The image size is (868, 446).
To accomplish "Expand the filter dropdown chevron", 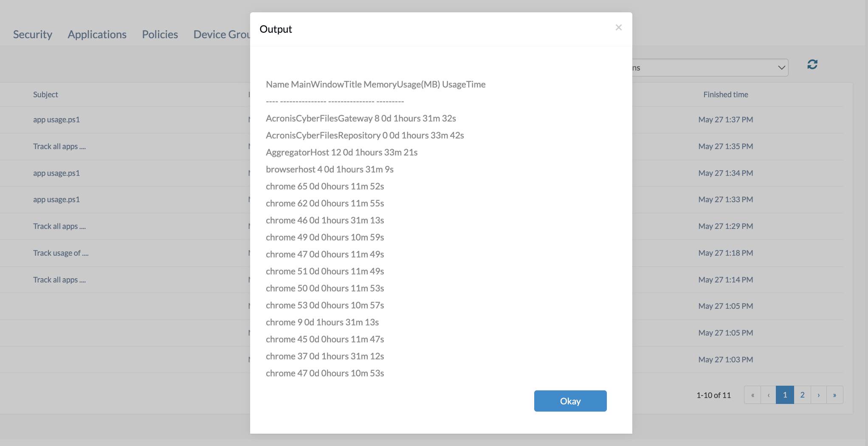I will (x=781, y=68).
